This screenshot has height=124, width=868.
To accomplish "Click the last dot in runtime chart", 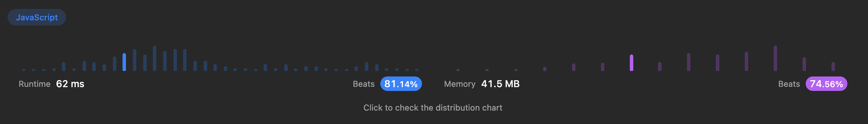I will 417,70.
